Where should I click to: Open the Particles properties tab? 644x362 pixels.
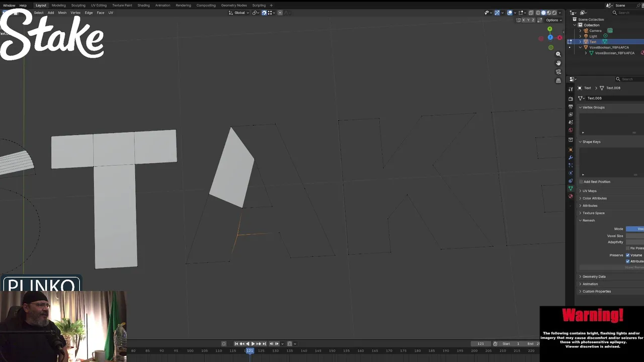click(571, 165)
